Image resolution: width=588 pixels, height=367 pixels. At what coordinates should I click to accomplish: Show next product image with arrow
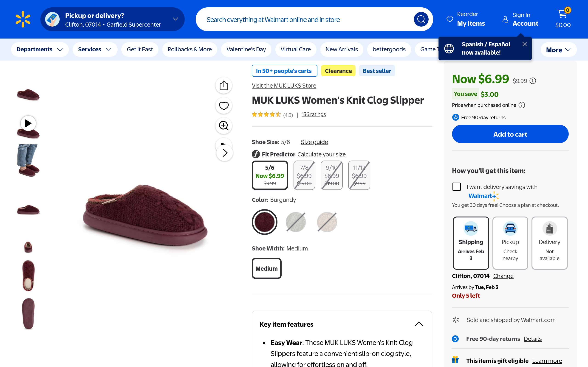tap(225, 153)
